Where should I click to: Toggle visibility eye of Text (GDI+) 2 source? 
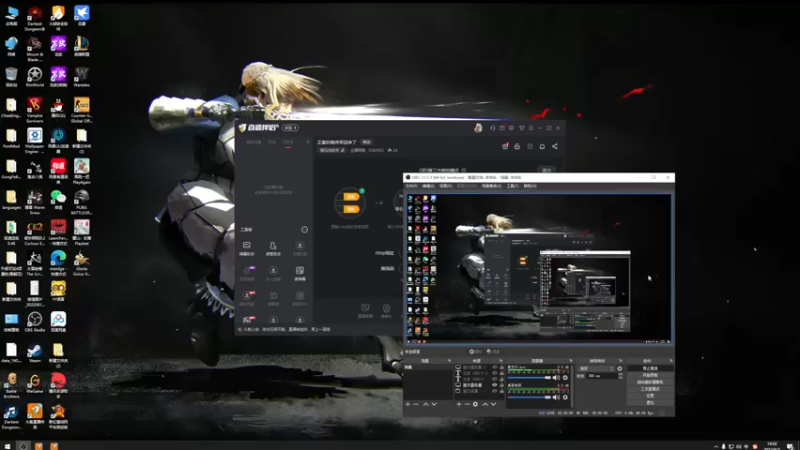point(494,373)
